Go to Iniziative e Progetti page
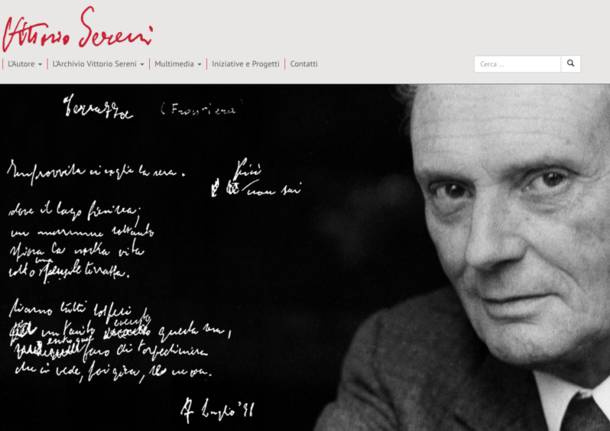 (245, 64)
